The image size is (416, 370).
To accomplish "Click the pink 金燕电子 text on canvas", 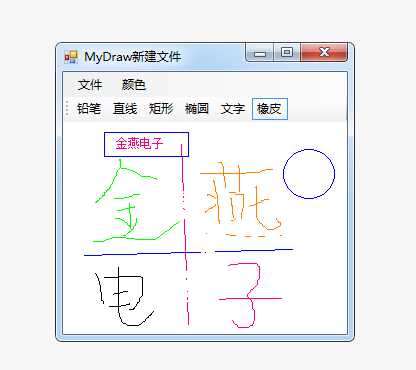I will coord(139,144).
